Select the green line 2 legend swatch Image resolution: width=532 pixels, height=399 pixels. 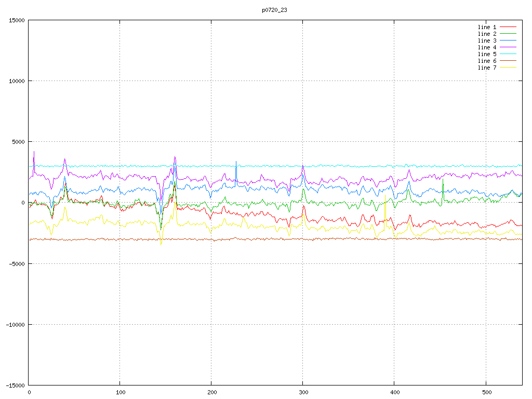(x=508, y=34)
